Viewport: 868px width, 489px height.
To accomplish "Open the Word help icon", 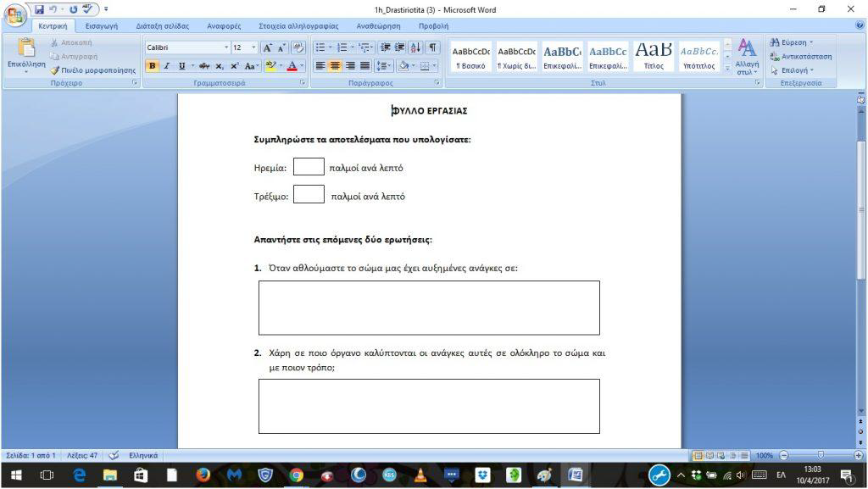I will [860, 25].
